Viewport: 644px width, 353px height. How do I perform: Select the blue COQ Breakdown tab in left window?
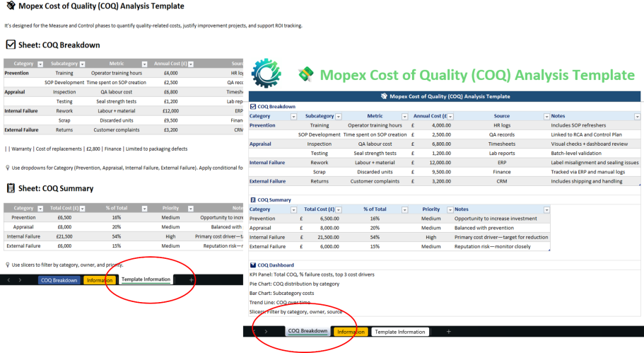click(59, 280)
